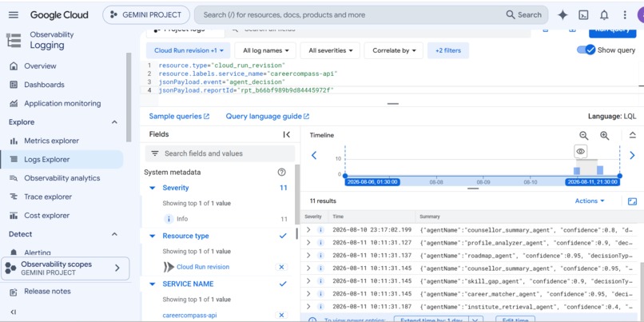Click the Summary column header
The width and height of the screenshot is (644, 322).
point(429,217)
